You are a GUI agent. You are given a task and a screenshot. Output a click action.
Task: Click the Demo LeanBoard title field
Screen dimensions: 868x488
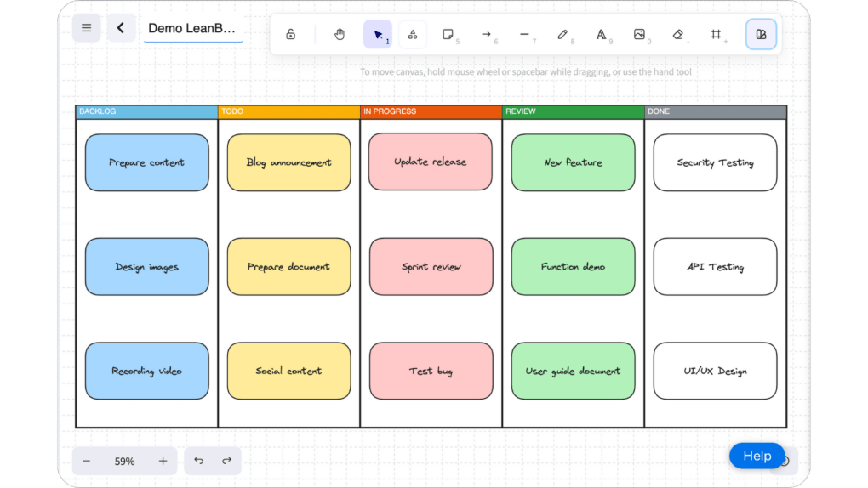click(x=193, y=28)
